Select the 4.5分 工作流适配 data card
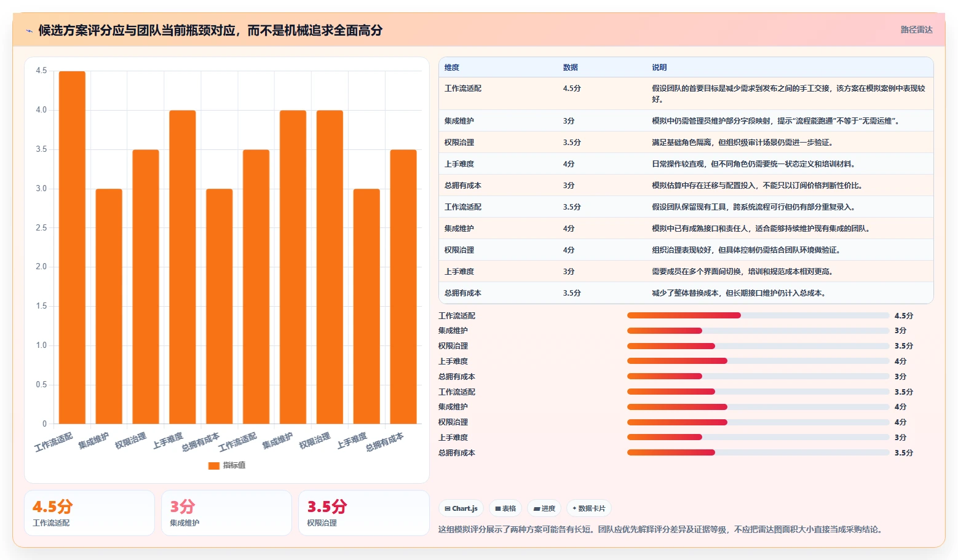The height and width of the screenshot is (560, 958). [x=89, y=513]
